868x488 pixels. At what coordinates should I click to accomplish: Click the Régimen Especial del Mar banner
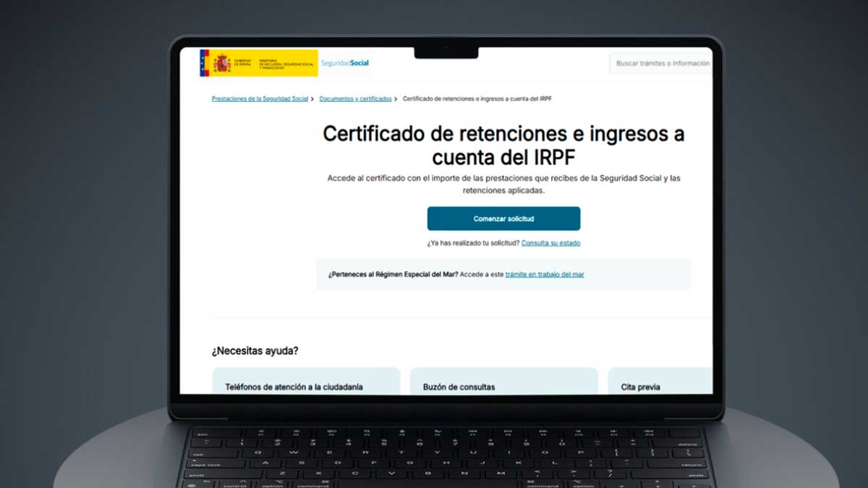(504, 274)
